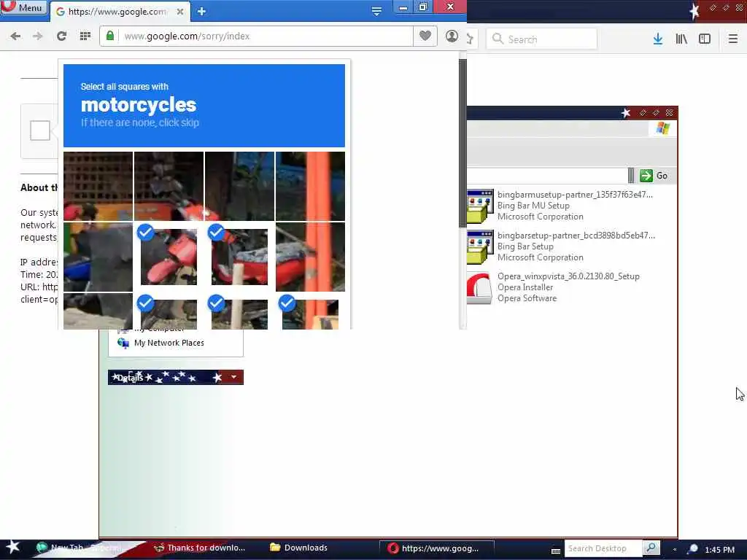Click the system tray notification icon
Viewport: 747px width, 560px height.
click(x=693, y=549)
